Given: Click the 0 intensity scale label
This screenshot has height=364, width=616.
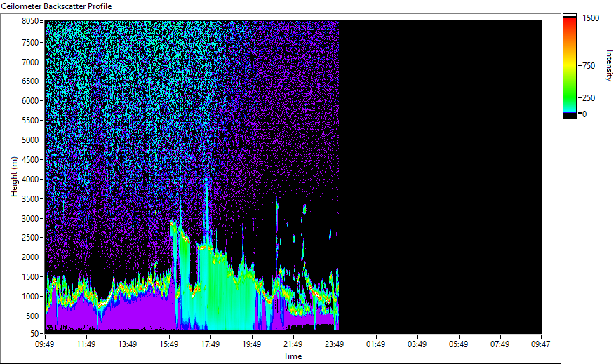Looking at the screenshot, I should (x=584, y=114).
